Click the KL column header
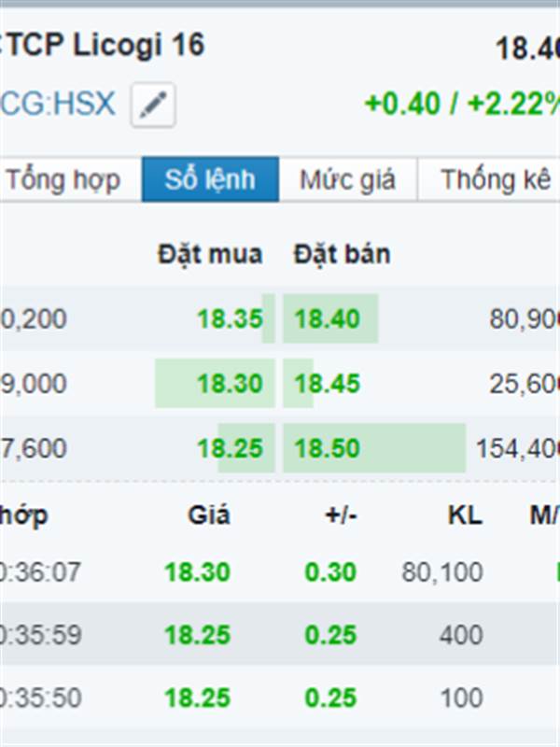The width and height of the screenshot is (560, 747). (x=465, y=515)
